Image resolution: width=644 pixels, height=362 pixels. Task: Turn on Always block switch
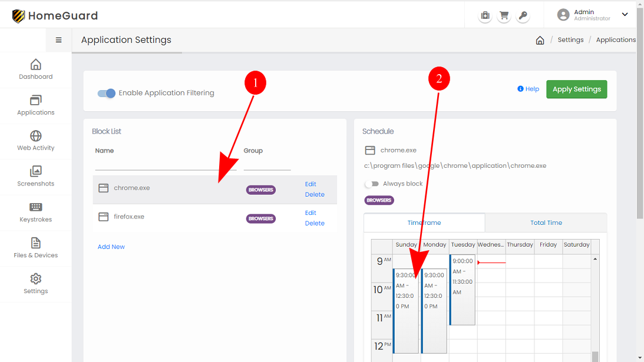tap(372, 184)
